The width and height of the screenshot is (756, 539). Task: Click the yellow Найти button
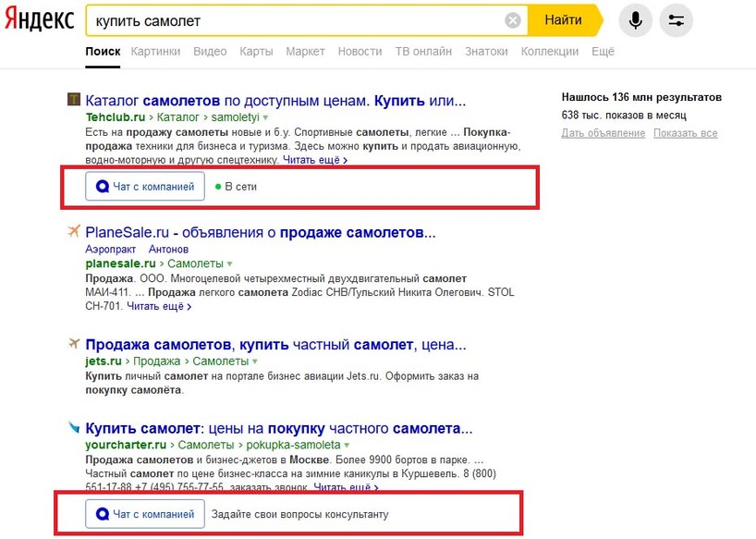(563, 20)
